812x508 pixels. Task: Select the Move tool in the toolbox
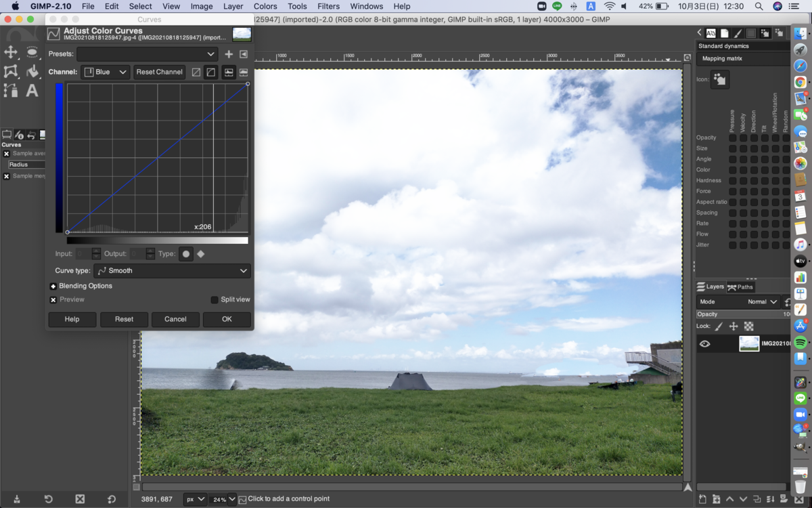tap(11, 52)
